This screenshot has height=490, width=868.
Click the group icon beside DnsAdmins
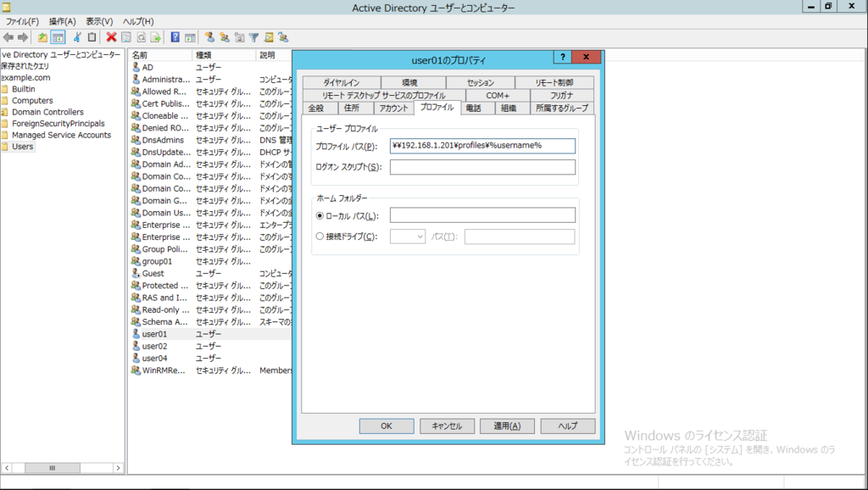[136, 140]
